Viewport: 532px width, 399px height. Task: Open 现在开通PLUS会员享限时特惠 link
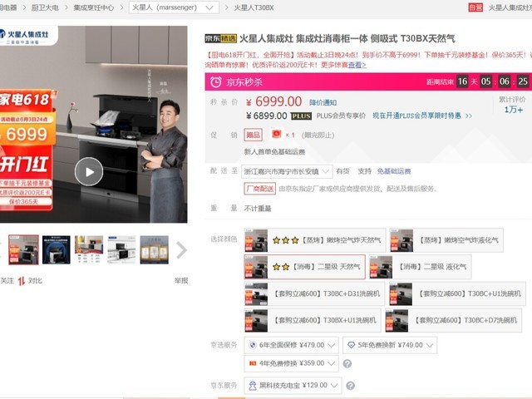click(x=422, y=116)
